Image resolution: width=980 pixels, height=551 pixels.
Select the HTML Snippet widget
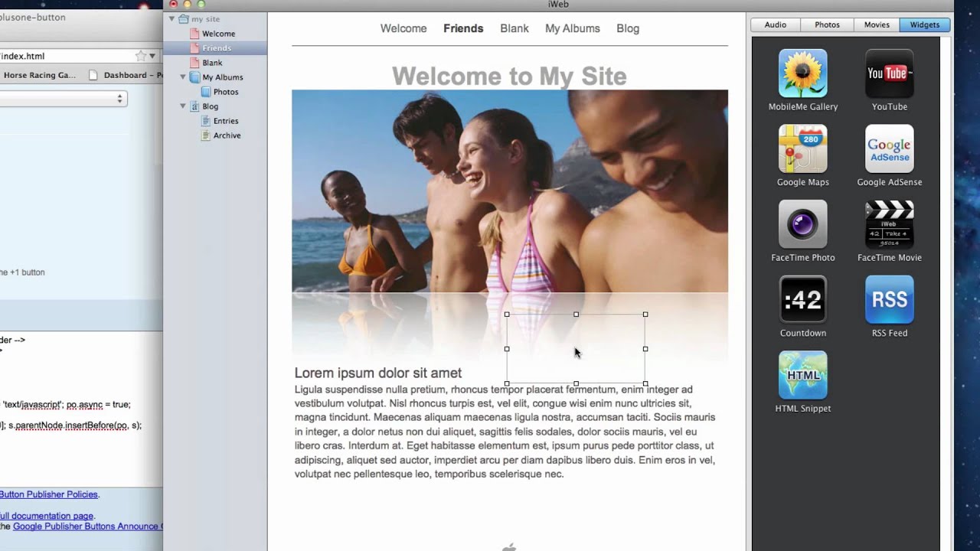tap(802, 375)
